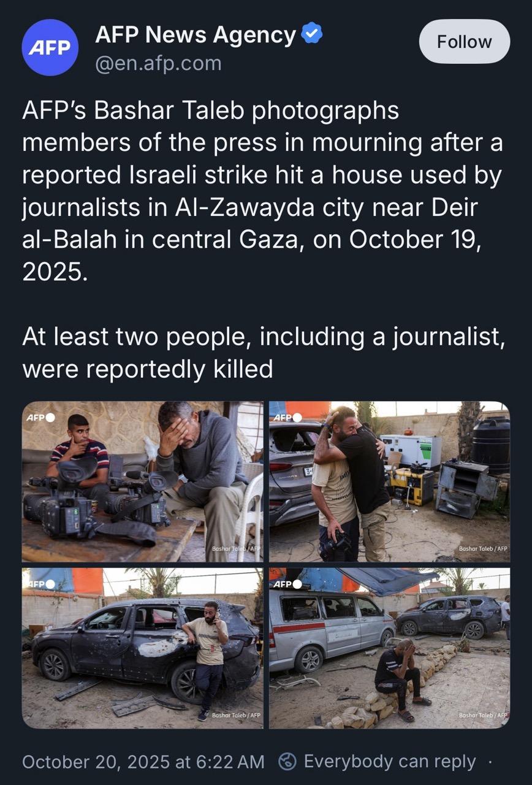Click the blue verified badge

point(313,36)
